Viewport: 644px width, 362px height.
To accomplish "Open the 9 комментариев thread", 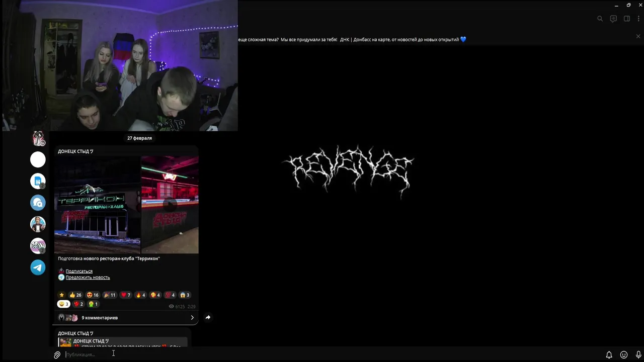I will pos(126,318).
